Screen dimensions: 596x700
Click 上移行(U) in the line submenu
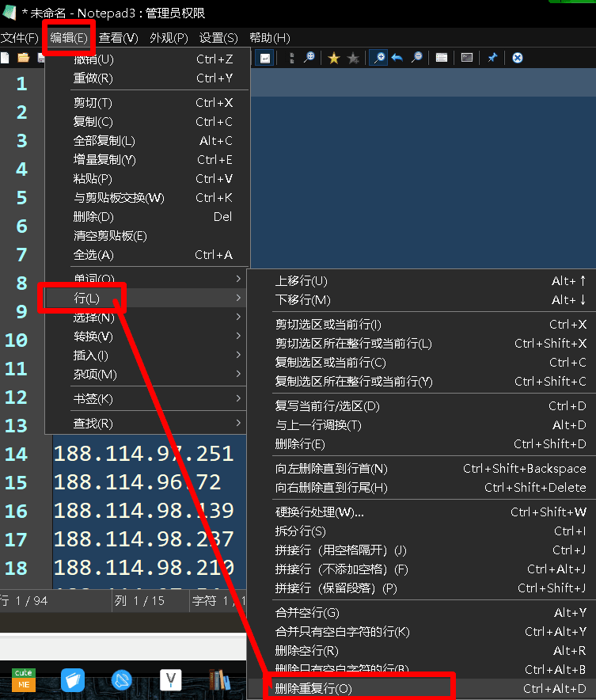[301, 281]
